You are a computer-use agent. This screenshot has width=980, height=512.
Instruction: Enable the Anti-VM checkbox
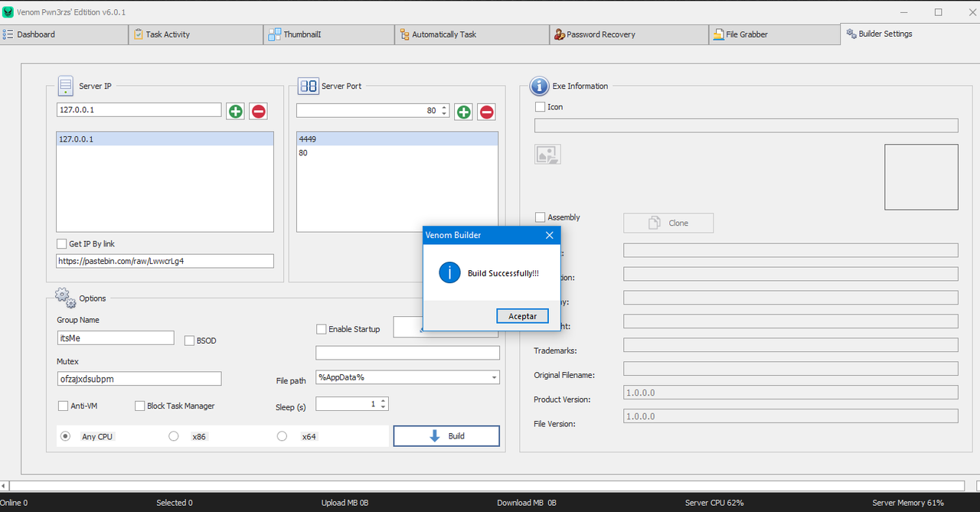pos(64,406)
